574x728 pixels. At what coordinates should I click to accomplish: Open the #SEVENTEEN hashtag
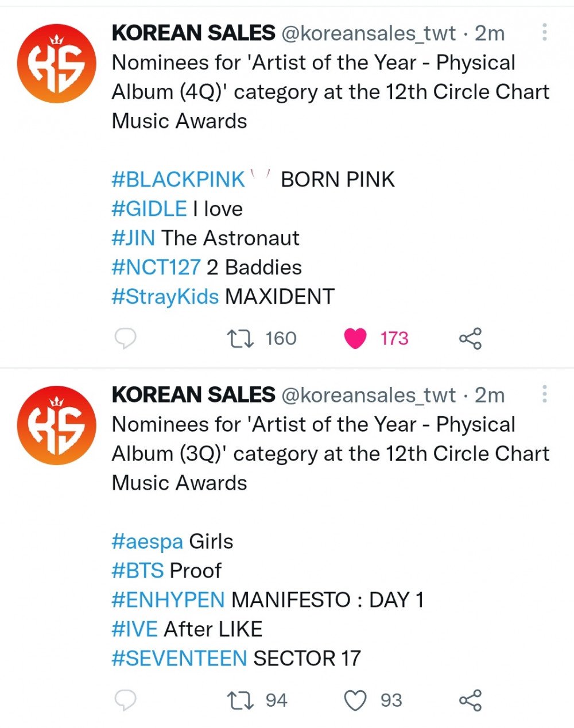(x=179, y=658)
